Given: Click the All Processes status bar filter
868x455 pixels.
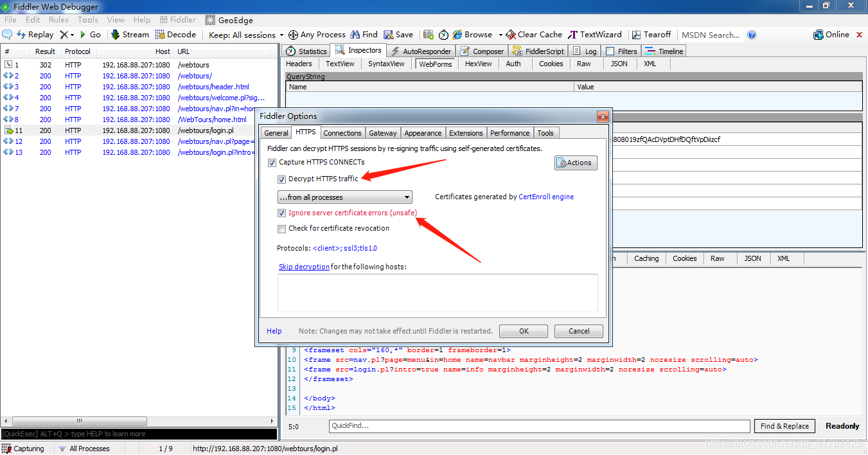Looking at the screenshot, I should [84, 449].
